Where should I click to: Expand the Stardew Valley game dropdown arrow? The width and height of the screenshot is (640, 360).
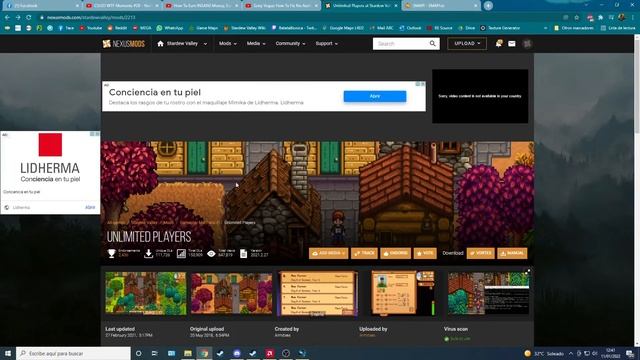[x=205, y=44]
